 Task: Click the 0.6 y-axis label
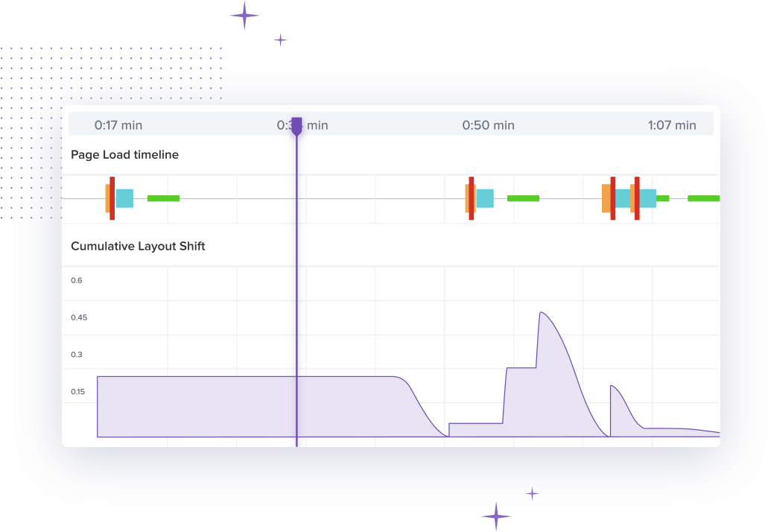(77, 280)
